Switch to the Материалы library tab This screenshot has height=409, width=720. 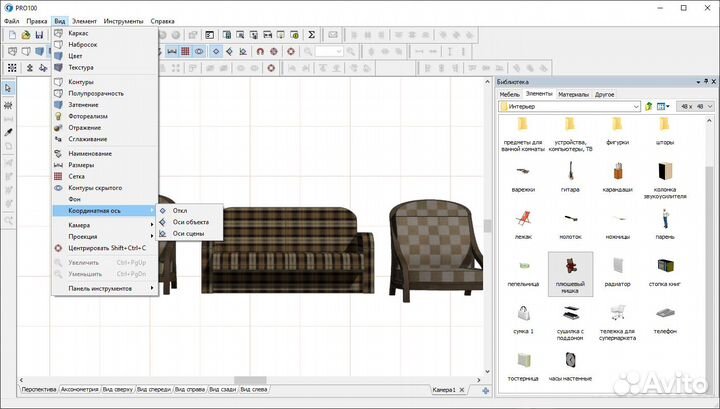(573, 93)
